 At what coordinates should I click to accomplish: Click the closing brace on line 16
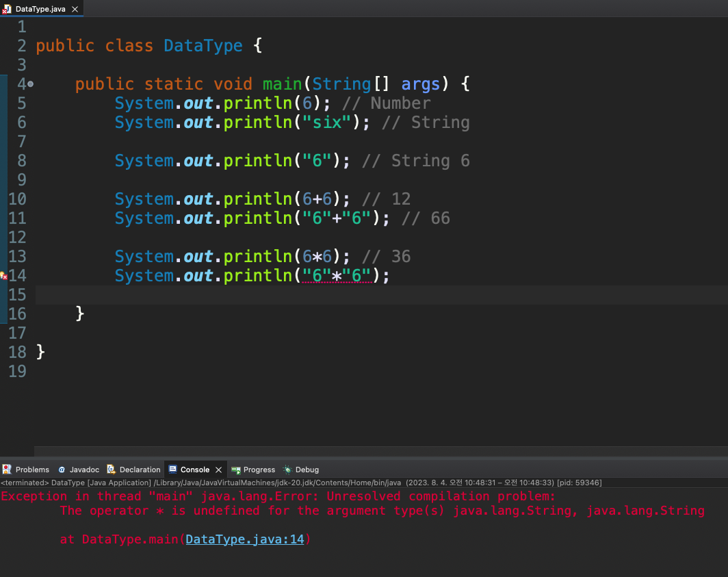click(80, 314)
